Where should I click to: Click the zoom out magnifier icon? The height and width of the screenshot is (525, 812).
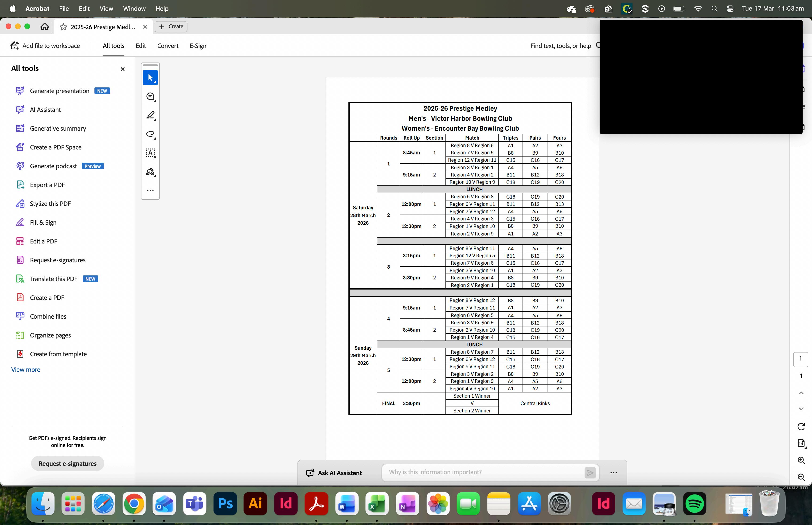click(801, 477)
